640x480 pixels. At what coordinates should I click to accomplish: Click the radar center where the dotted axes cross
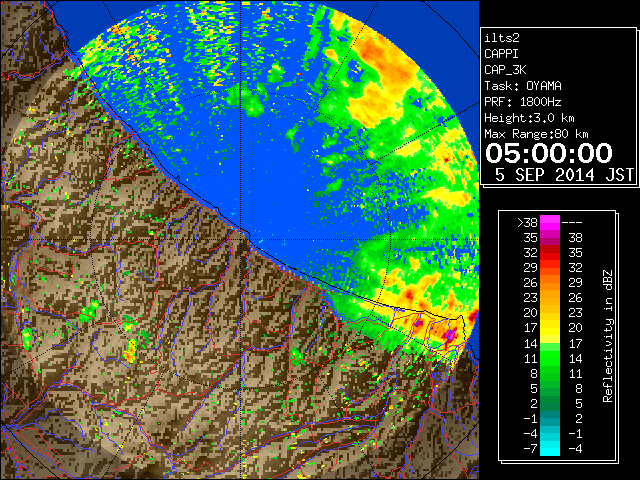(x=241, y=240)
